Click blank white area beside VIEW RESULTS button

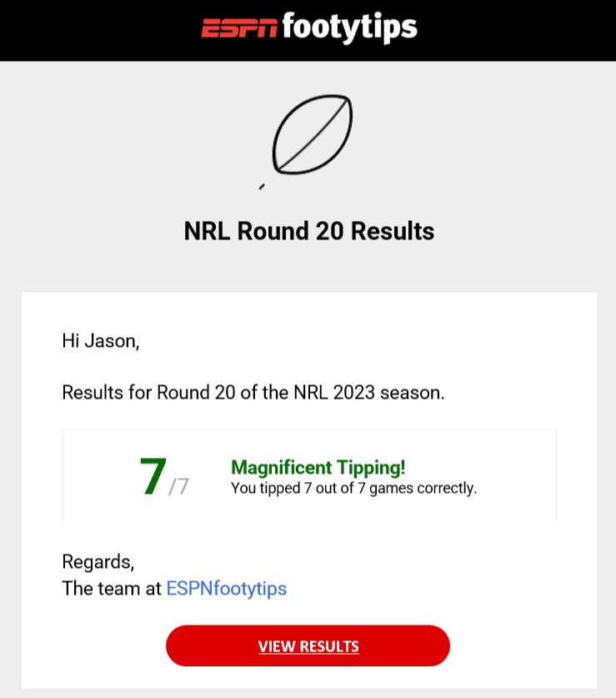[x=525, y=646]
